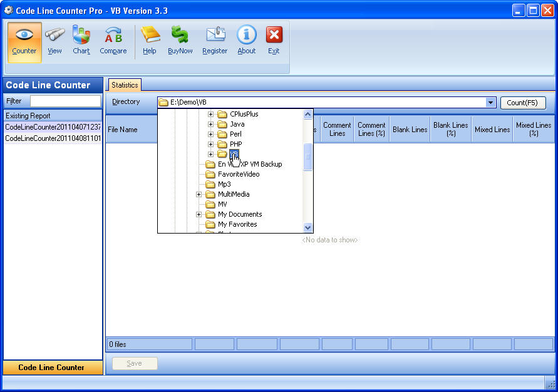The image size is (558, 392).
Task: Click the Count(F5) button
Action: pyautogui.click(x=522, y=103)
